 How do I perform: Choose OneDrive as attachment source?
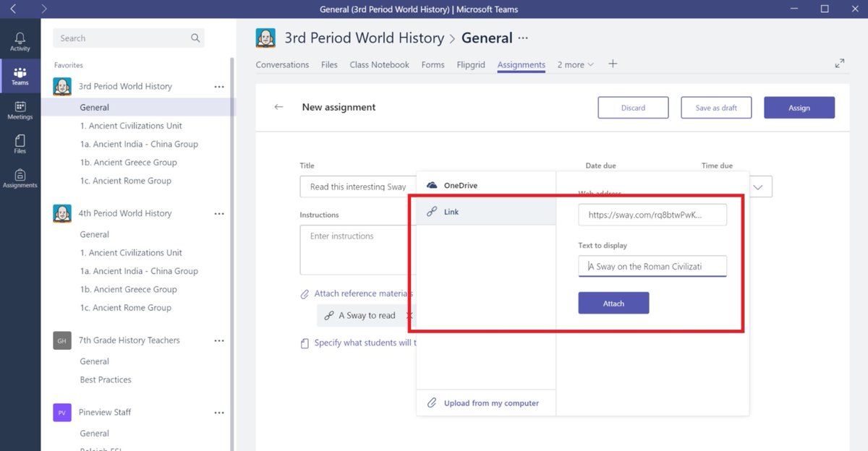[486, 186]
